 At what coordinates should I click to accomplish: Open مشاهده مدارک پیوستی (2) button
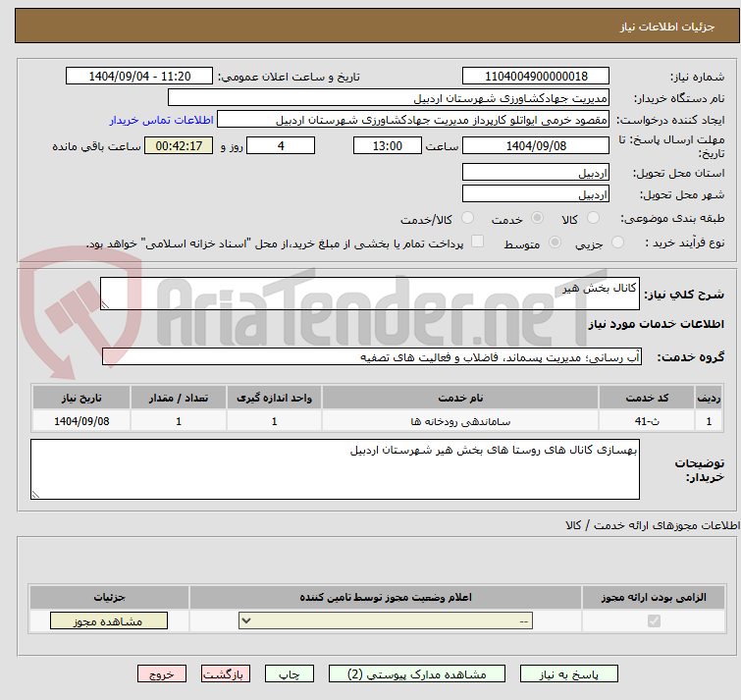click(417, 674)
